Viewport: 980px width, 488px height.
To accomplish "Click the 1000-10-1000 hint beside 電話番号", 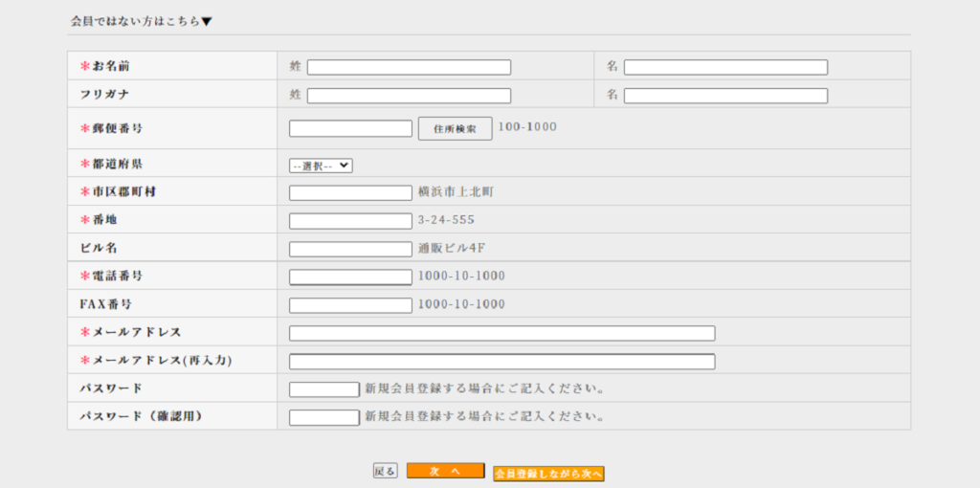I will [462, 277].
